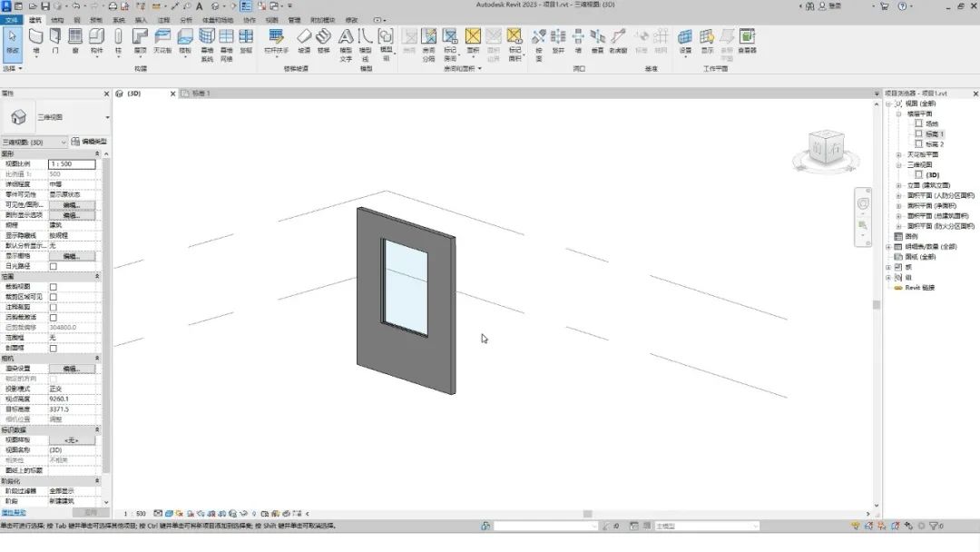Choose the Column (柱) tool
This screenshot has width=980, height=552.
click(x=118, y=41)
